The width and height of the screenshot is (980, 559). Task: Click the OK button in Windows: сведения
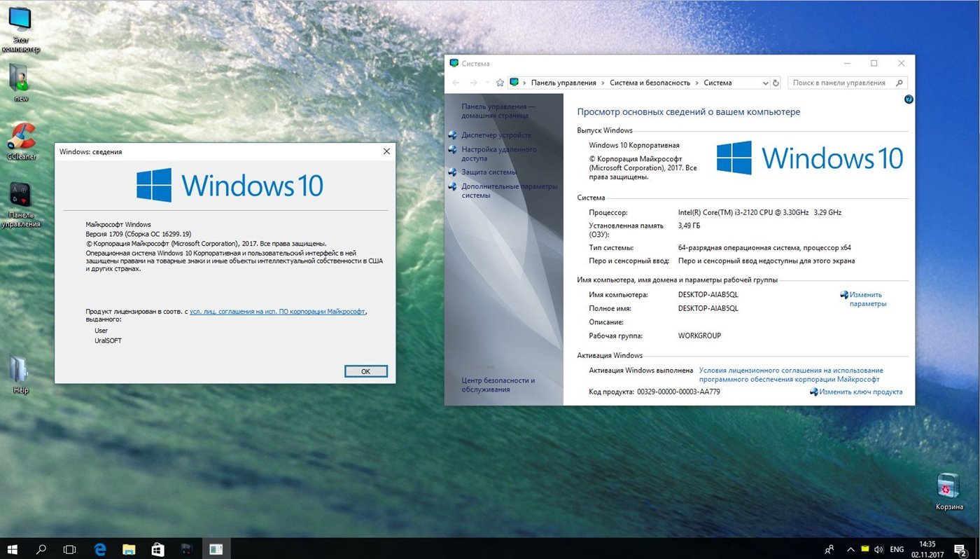click(x=365, y=371)
